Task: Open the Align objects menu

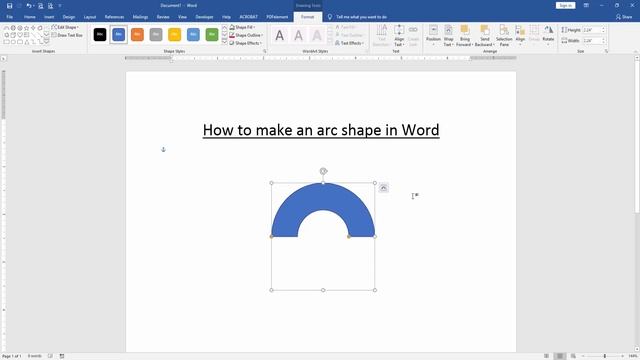Action: (x=520, y=36)
